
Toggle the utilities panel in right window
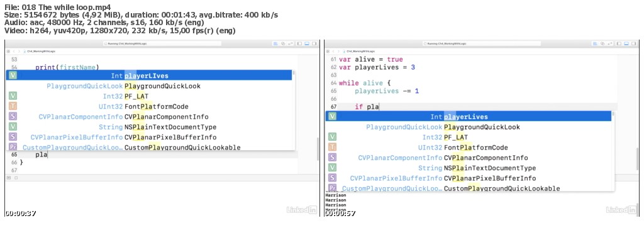pos(634,43)
